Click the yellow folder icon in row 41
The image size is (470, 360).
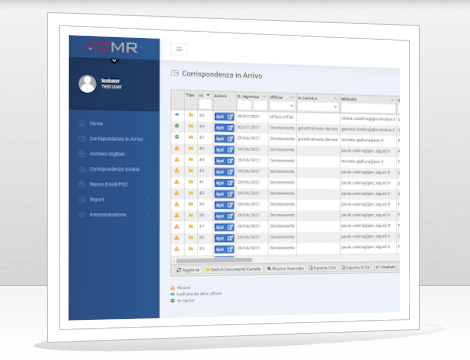coord(191,182)
